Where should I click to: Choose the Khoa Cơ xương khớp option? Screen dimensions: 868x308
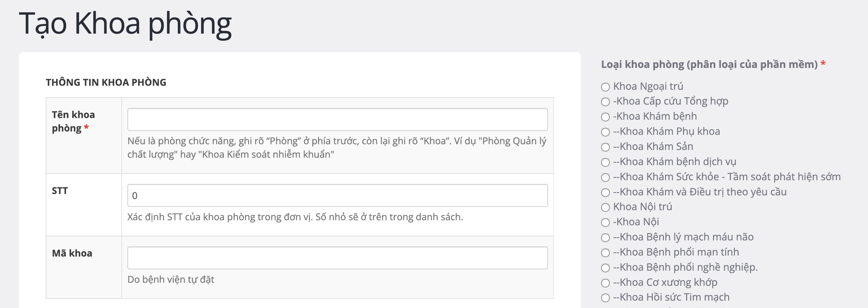coord(605,283)
